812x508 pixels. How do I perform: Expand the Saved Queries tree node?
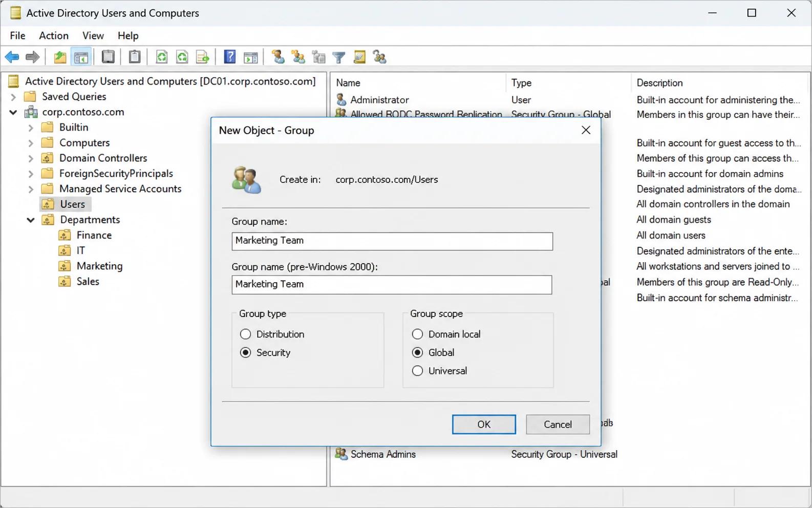(14, 97)
